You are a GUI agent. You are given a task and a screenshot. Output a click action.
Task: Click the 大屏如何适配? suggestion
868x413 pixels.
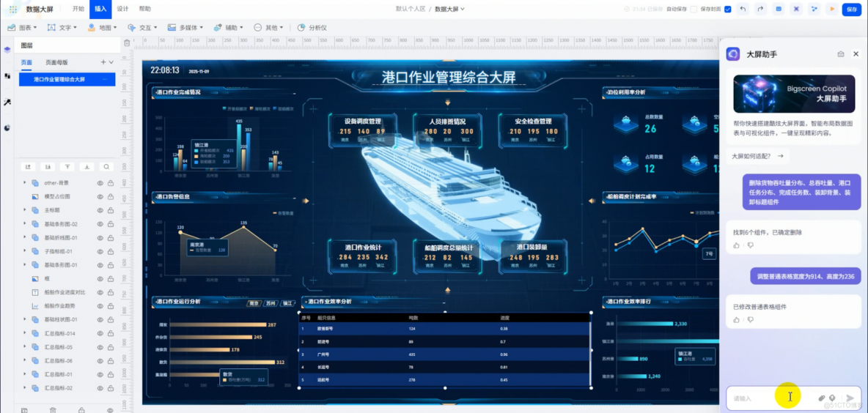[757, 157]
